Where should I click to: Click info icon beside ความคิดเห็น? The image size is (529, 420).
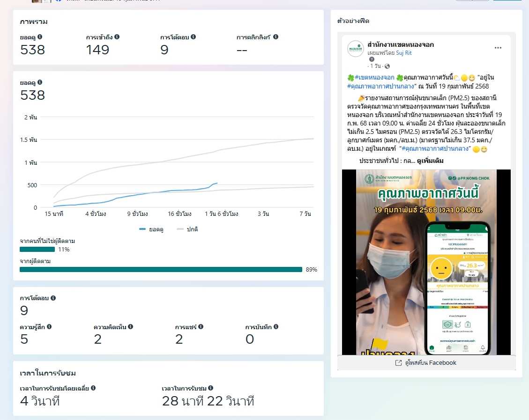130,327
